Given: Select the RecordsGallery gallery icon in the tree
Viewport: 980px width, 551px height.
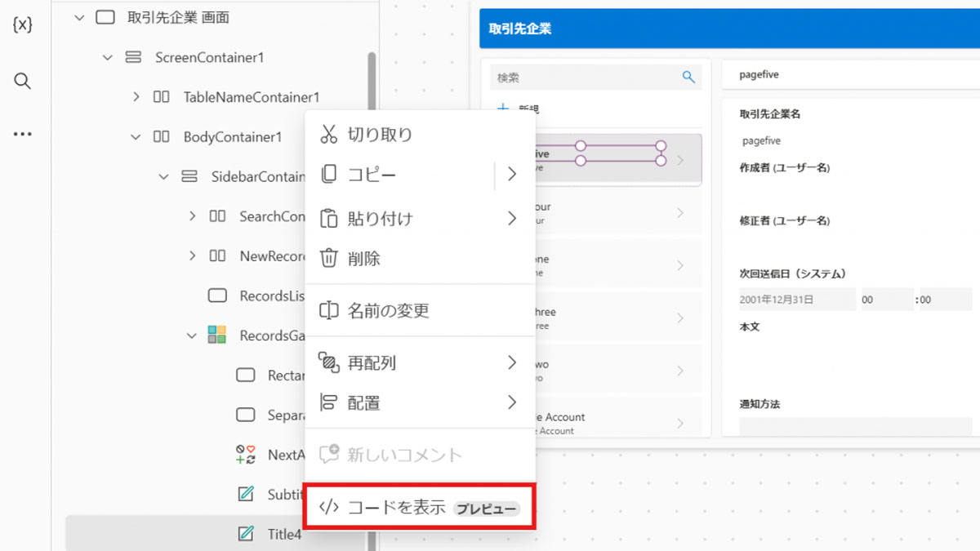Looking at the screenshot, I should 216,335.
